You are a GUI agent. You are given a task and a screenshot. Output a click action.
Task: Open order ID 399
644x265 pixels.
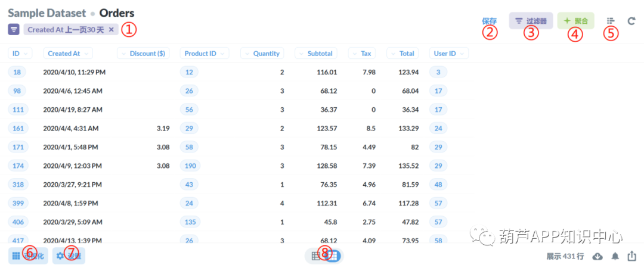point(18,203)
